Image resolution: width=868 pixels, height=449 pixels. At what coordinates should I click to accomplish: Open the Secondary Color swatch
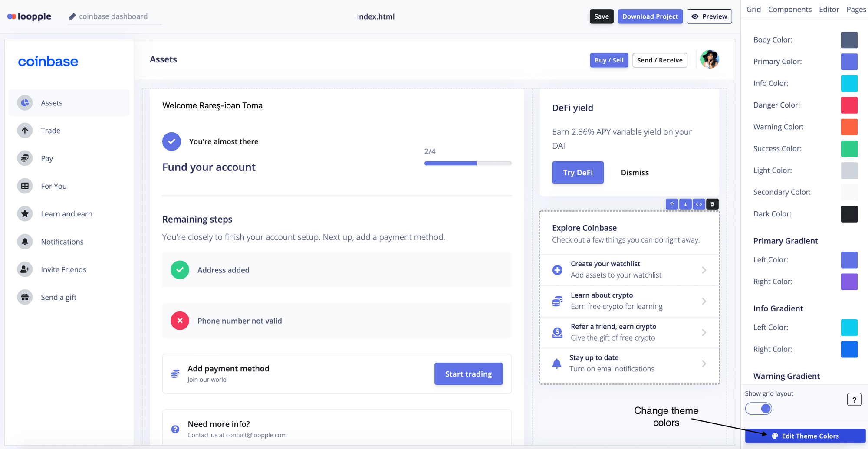click(849, 192)
